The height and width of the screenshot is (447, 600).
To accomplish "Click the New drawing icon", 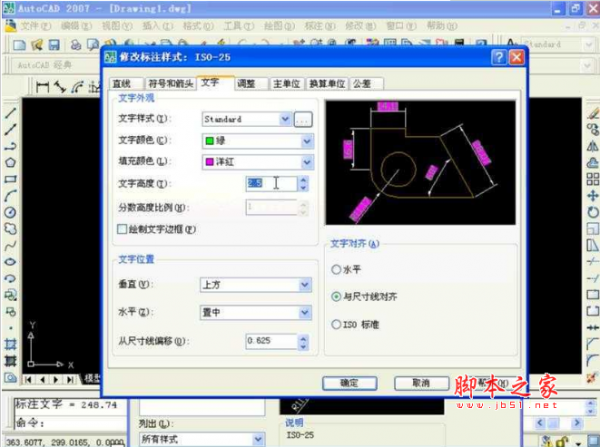I will 19,45.
